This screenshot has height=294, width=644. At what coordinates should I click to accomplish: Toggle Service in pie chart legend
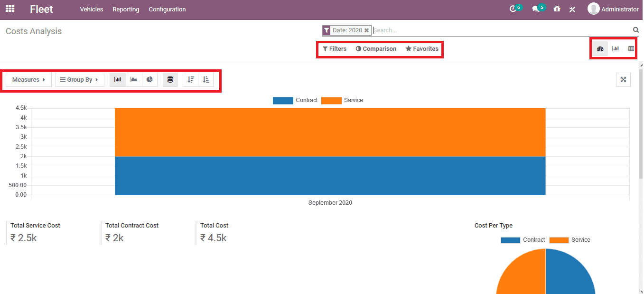click(x=570, y=240)
